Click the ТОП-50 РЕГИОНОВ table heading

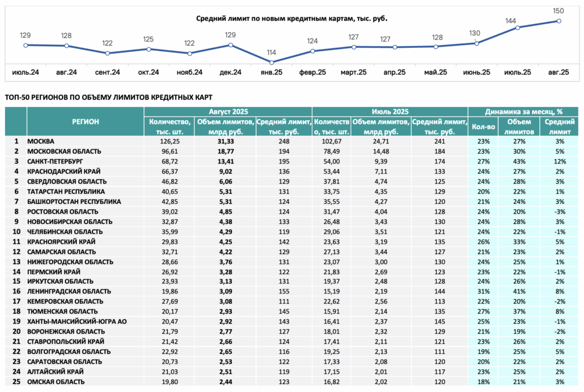(x=108, y=97)
